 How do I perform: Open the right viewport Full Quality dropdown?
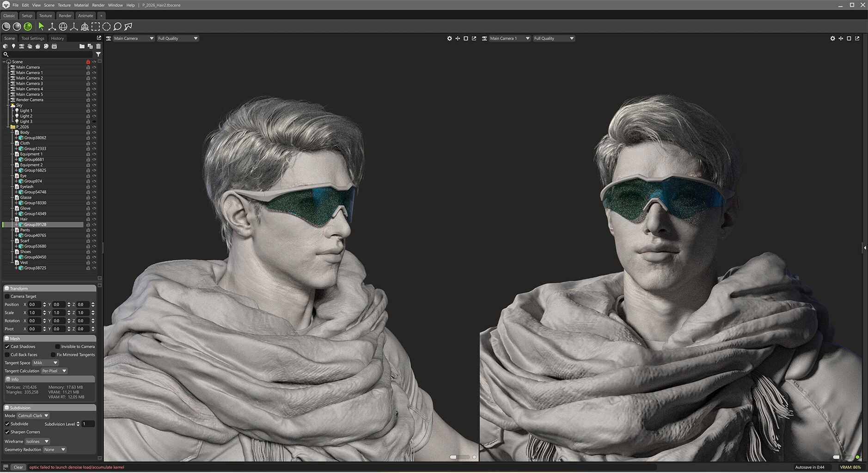(554, 38)
